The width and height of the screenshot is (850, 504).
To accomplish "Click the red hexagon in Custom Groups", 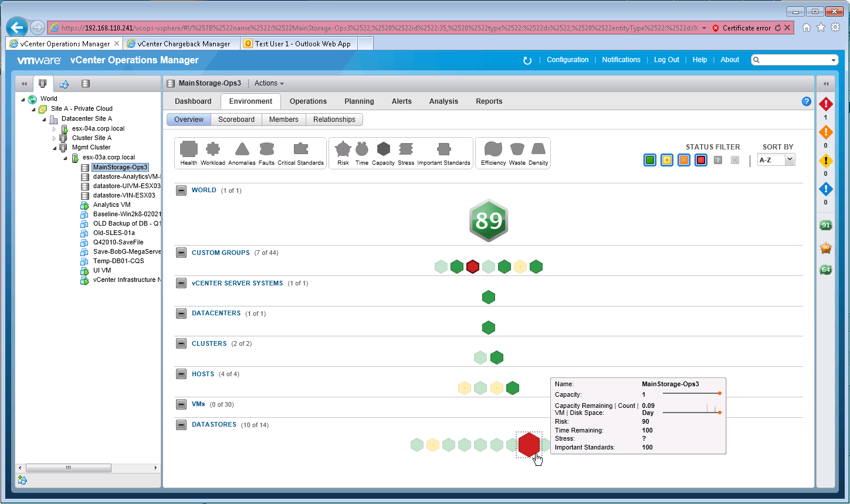I will click(x=473, y=267).
